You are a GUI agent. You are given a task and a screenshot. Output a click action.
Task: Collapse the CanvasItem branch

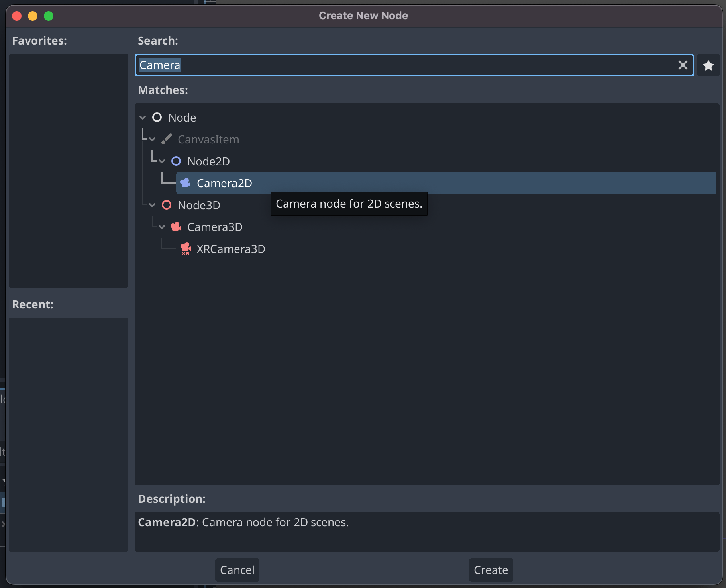click(152, 139)
